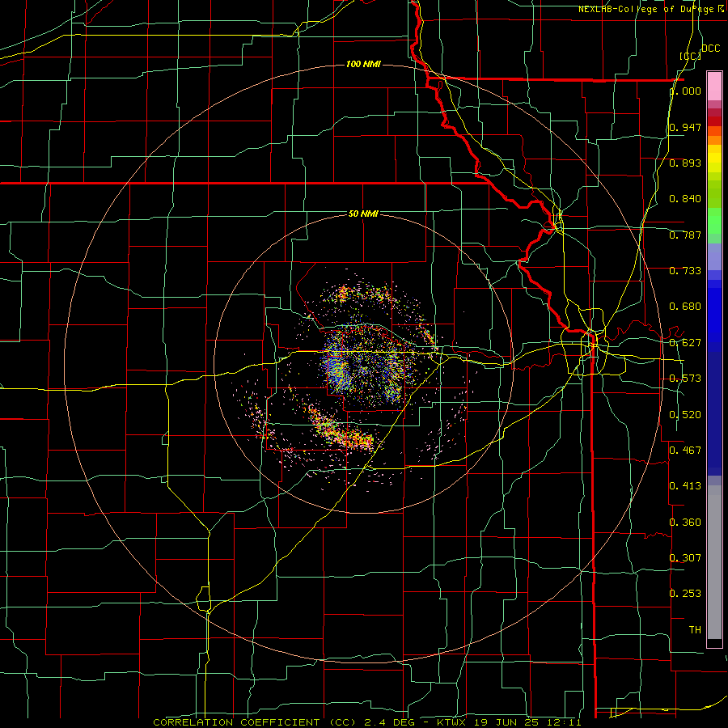This screenshot has width=728, height=728.
Task: Click the "12:11" timestamp
Action: click(x=563, y=722)
